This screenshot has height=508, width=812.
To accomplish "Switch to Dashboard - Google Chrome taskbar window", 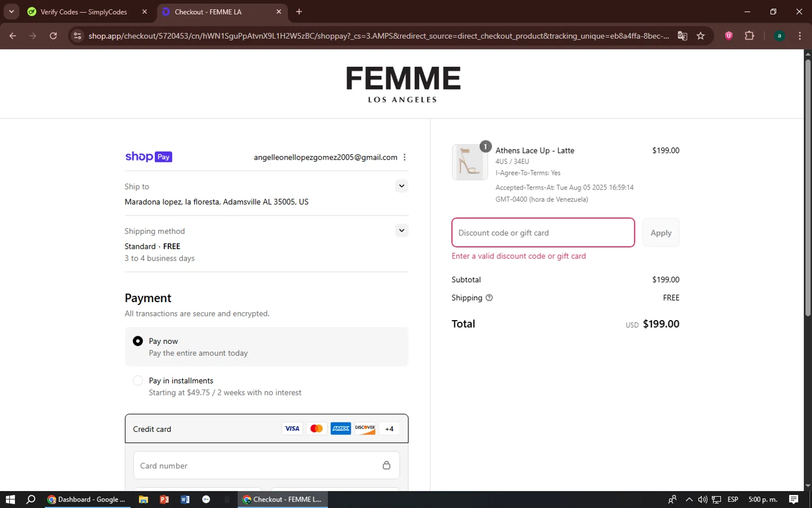I will click(87, 499).
